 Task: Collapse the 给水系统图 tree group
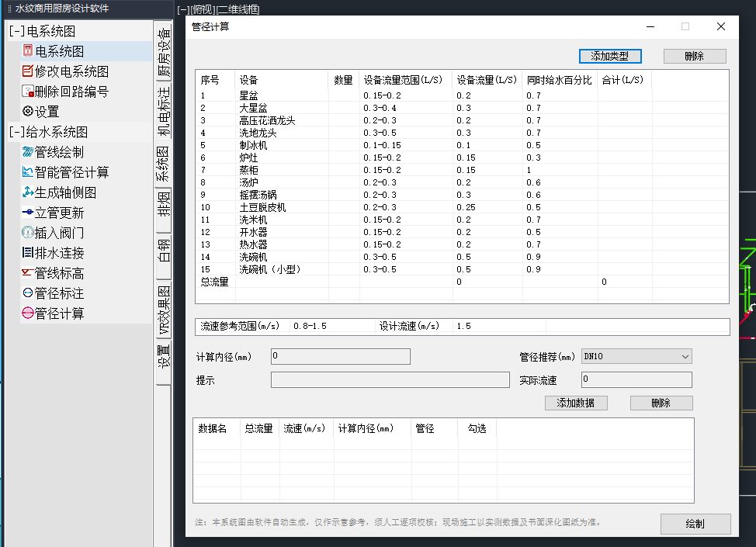pos(16,132)
